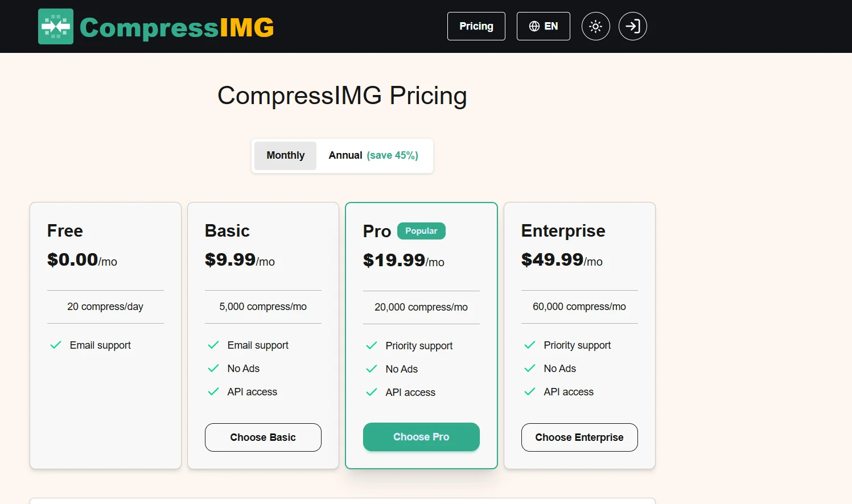
Task: Open the EN language dropdown
Action: (x=543, y=26)
